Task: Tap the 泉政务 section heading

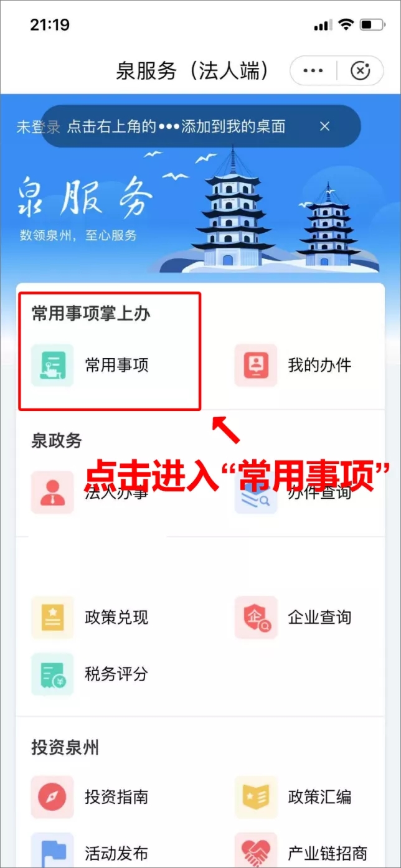Action: (x=57, y=441)
